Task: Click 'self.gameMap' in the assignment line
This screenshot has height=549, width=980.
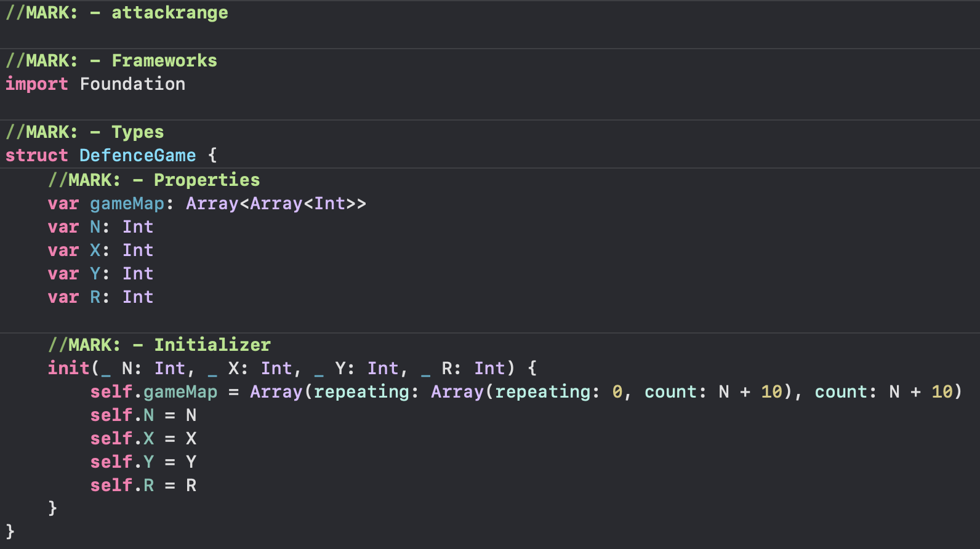Action: point(154,392)
